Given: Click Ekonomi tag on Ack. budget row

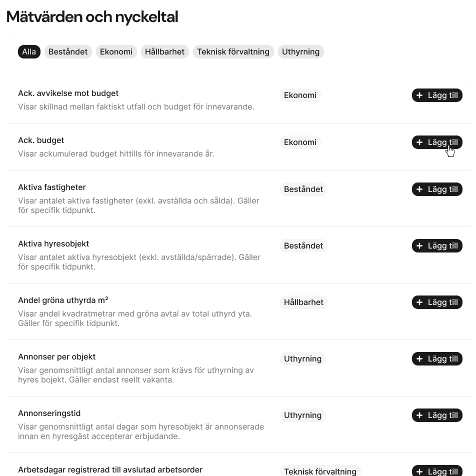Looking at the screenshot, I should pyautogui.click(x=300, y=142).
